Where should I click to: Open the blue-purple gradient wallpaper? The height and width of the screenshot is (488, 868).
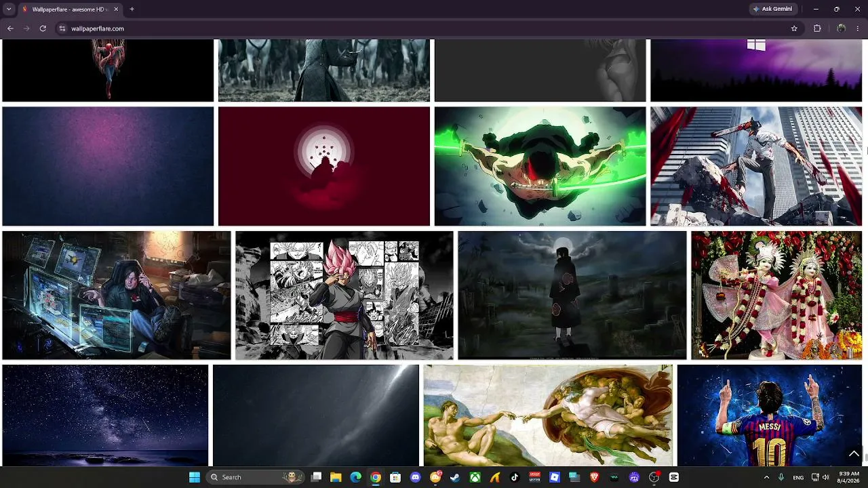[108, 166]
